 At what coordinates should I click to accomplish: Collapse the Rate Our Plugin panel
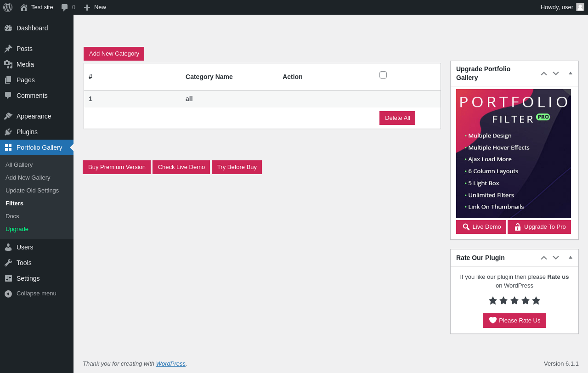coord(571,258)
